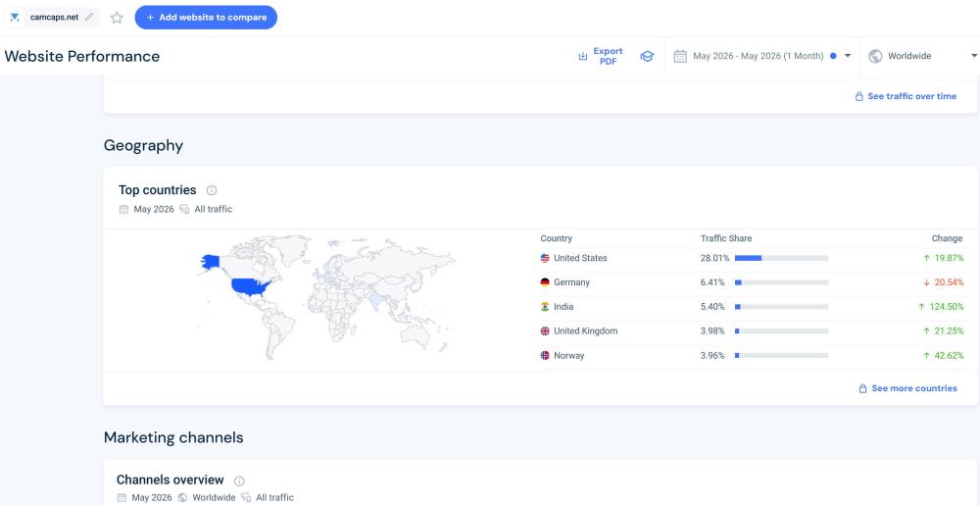Image resolution: width=980 pixels, height=506 pixels.
Task: Favorite camcaps.net with the star icon
Action: [x=117, y=18]
